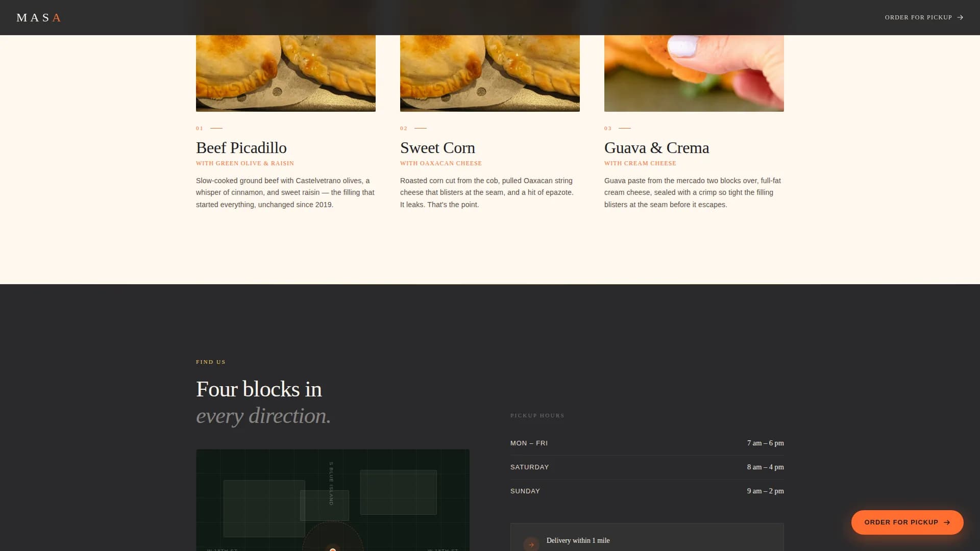980x551 pixels.
Task: Click the Saturday hours row label
Action: (x=529, y=467)
